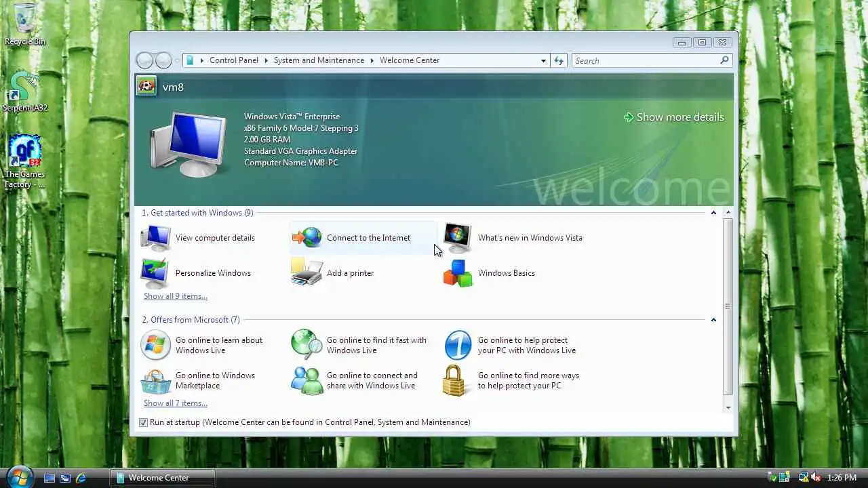Image resolution: width=868 pixels, height=488 pixels.
Task: Click the scrollbar up arrow
Action: (728, 213)
